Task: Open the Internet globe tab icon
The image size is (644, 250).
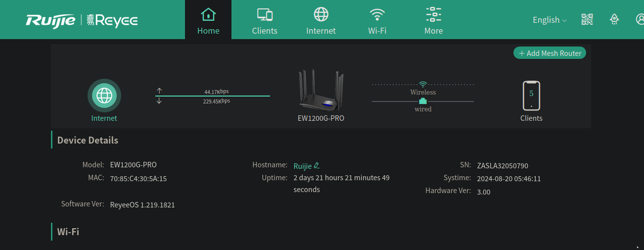Action: point(321,14)
